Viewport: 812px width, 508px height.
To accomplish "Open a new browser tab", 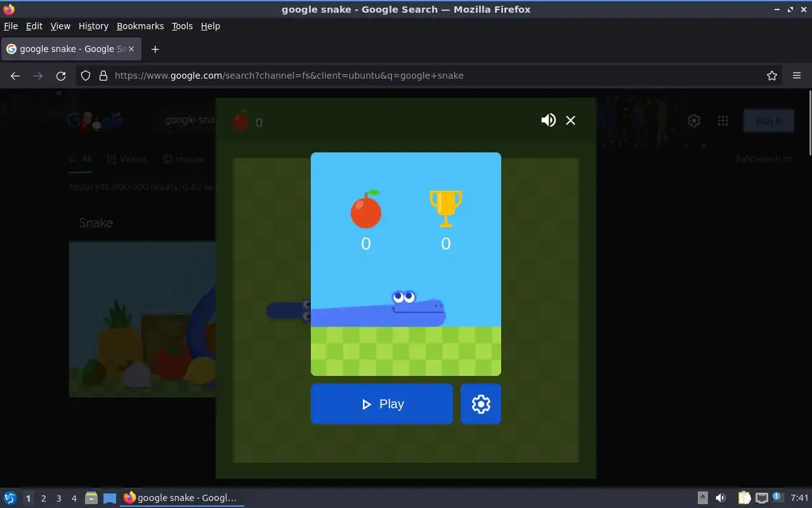I will (x=155, y=49).
